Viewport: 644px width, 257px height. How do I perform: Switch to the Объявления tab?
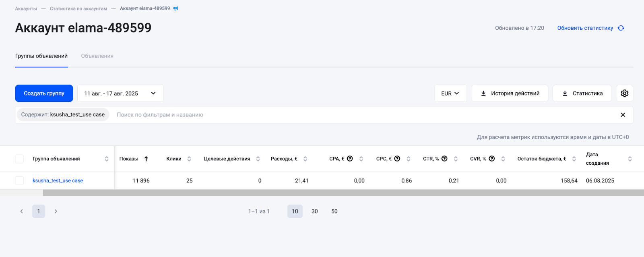tap(97, 56)
